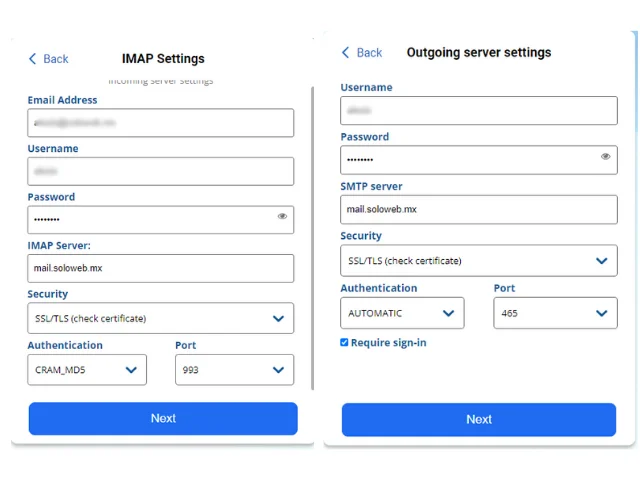Open the AUTOMATIC Authentication dropdown
This screenshot has width=640, height=480.
402,313
